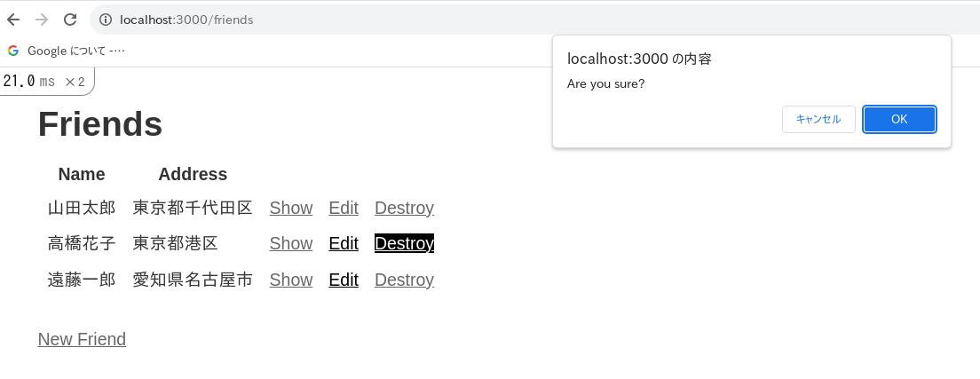Click the Google favicon bookmark
The height and width of the screenshot is (379, 980).
coord(13,51)
